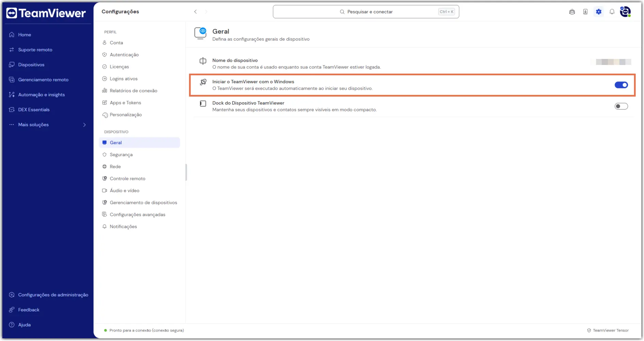Image resolution: width=644 pixels, height=341 pixels.
Task: Open the chatbot assistant icon
Action: (572, 12)
